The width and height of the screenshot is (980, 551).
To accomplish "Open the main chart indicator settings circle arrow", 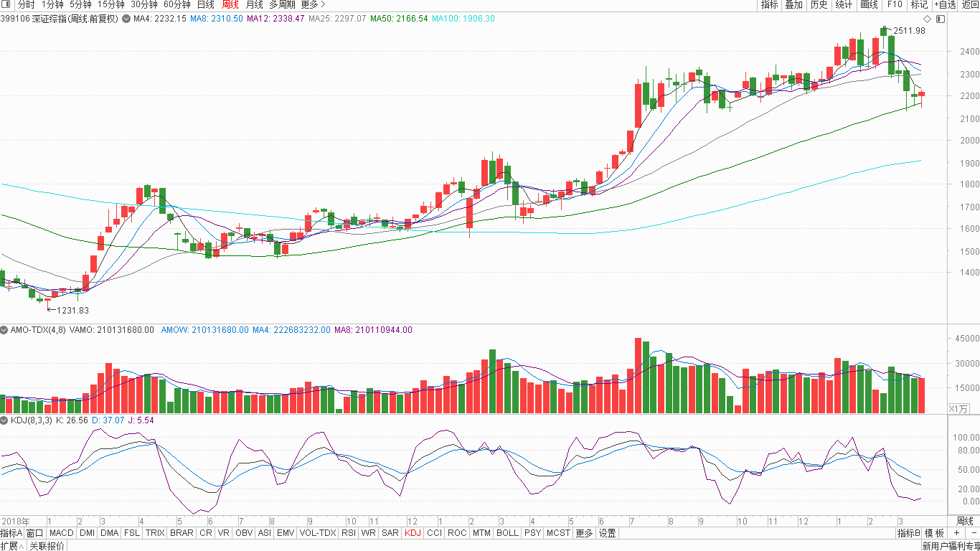I will pos(126,19).
